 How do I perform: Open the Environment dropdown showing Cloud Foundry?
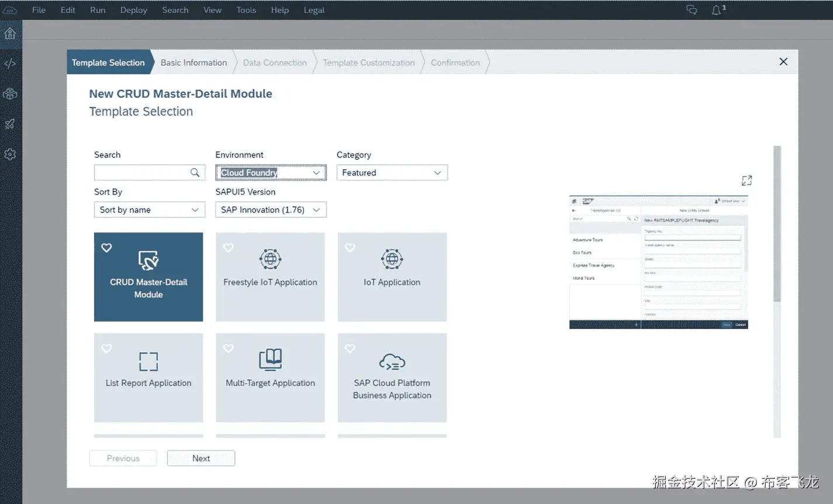click(x=271, y=172)
